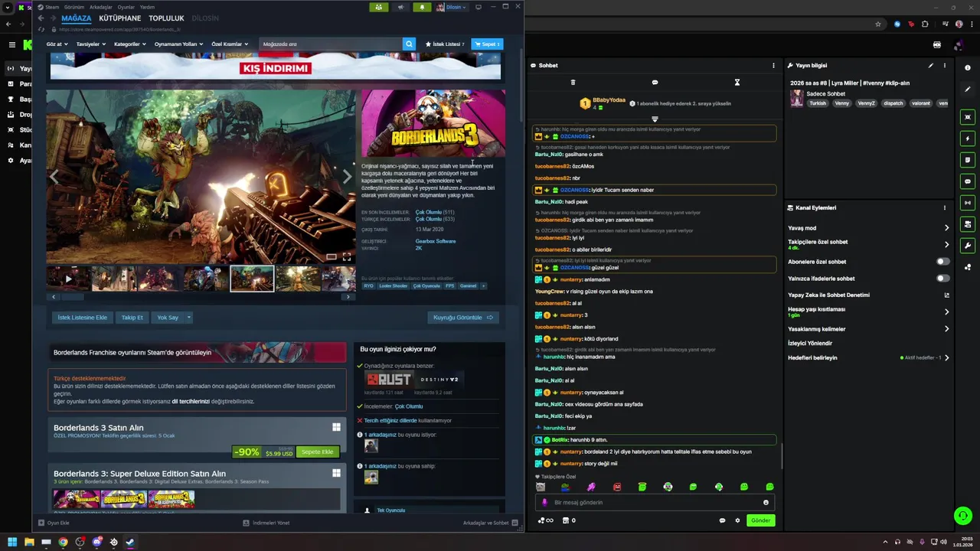Open Steam's Yardım menu

point(147,7)
